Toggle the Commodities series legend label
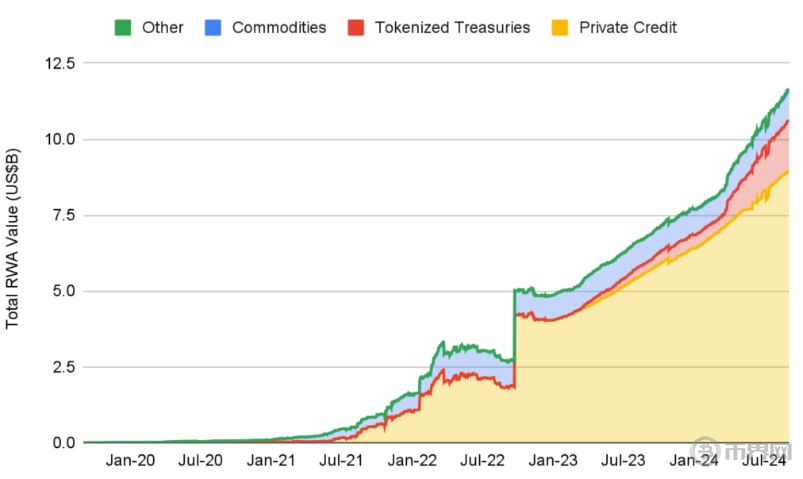803x479 pixels. (x=279, y=27)
